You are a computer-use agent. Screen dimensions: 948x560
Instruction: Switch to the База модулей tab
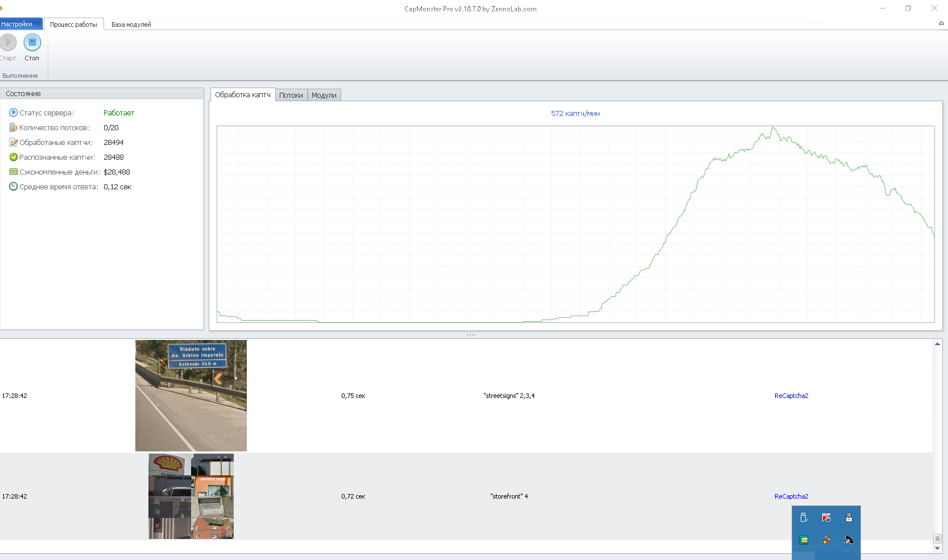pyautogui.click(x=131, y=24)
